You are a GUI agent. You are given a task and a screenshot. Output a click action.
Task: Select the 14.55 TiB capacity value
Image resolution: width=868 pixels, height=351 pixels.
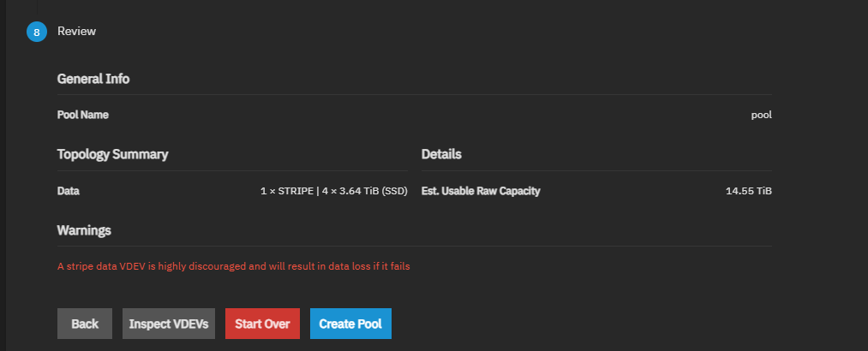coord(748,191)
